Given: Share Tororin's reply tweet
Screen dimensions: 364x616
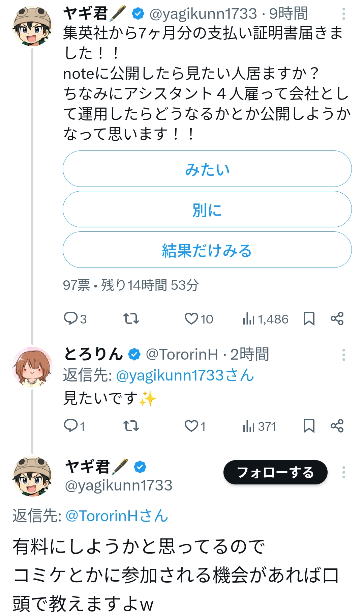Looking at the screenshot, I should point(337,426).
